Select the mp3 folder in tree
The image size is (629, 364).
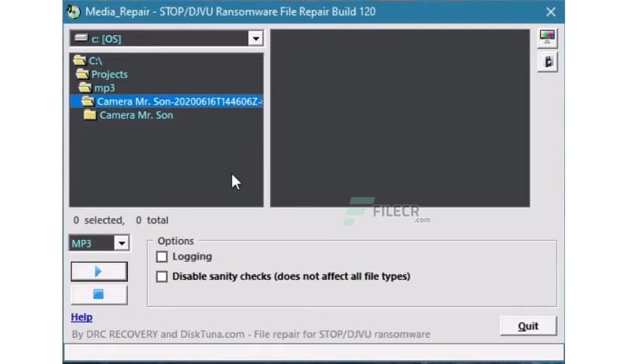96,88
